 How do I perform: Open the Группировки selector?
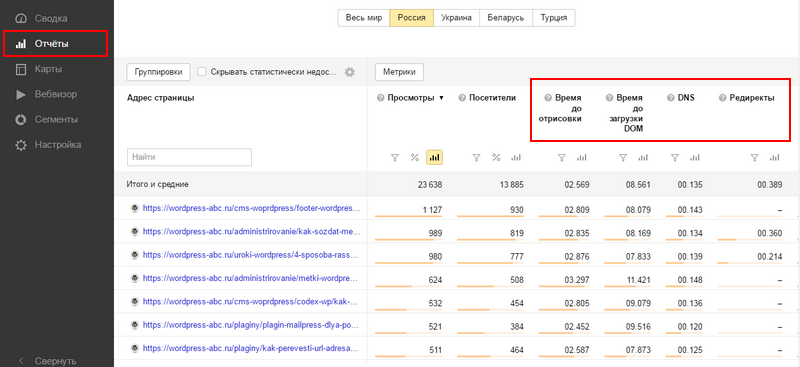[x=158, y=72]
